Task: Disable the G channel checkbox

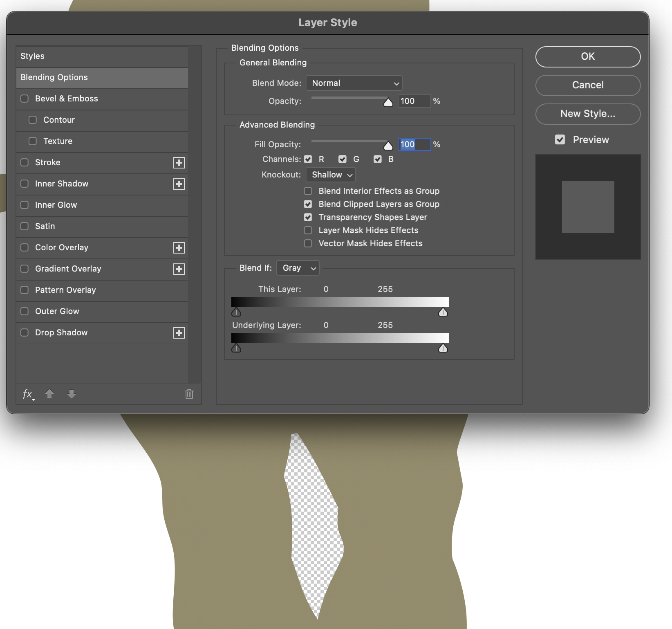Action: 343,159
